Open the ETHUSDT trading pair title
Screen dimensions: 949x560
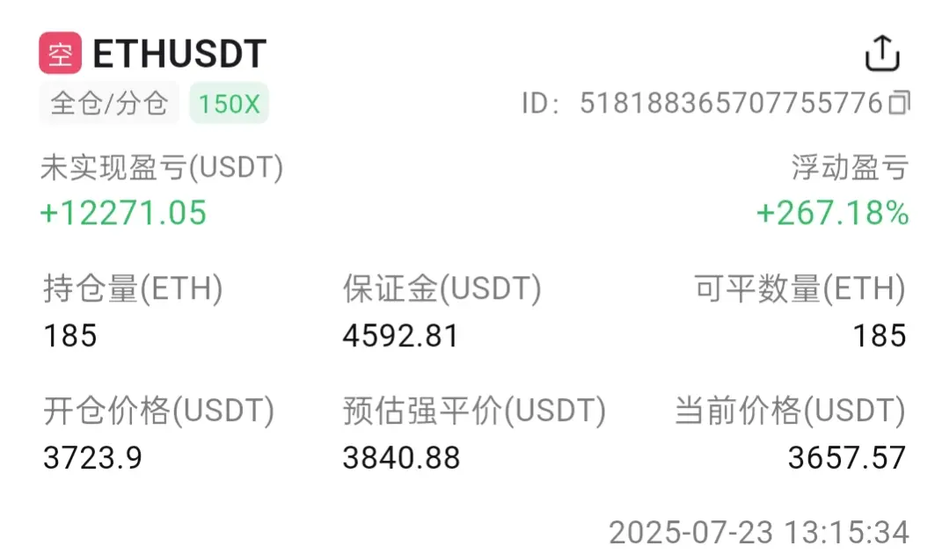(x=179, y=54)
